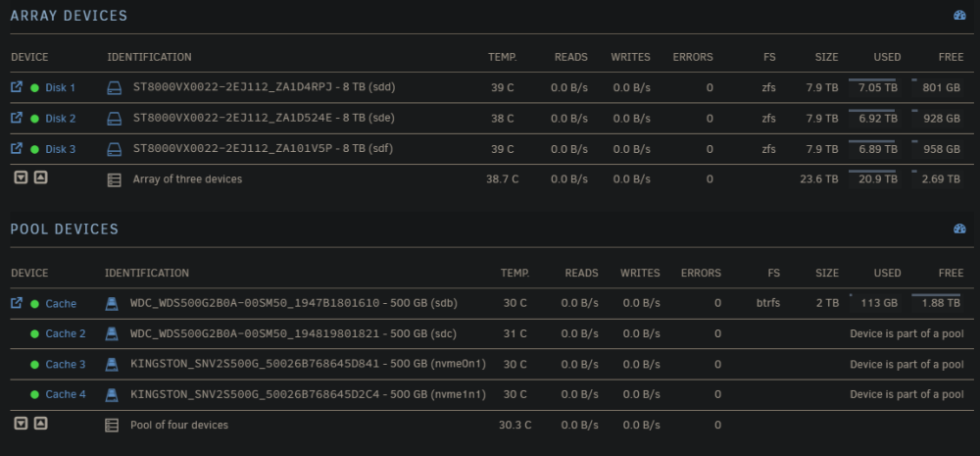
Task: Click the green status dot for Disk 2
Action: (35, 119)
